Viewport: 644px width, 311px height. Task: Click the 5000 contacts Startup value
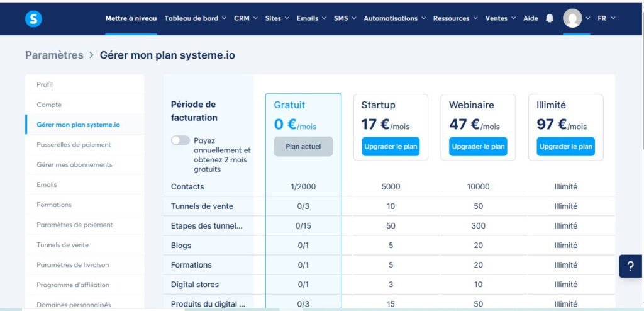coord(391,187)
